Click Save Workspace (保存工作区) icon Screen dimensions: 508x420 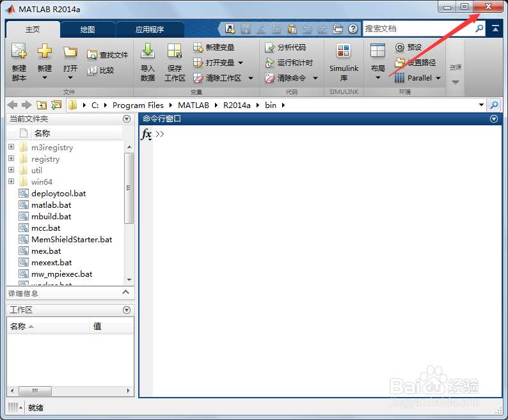point(174,51)
